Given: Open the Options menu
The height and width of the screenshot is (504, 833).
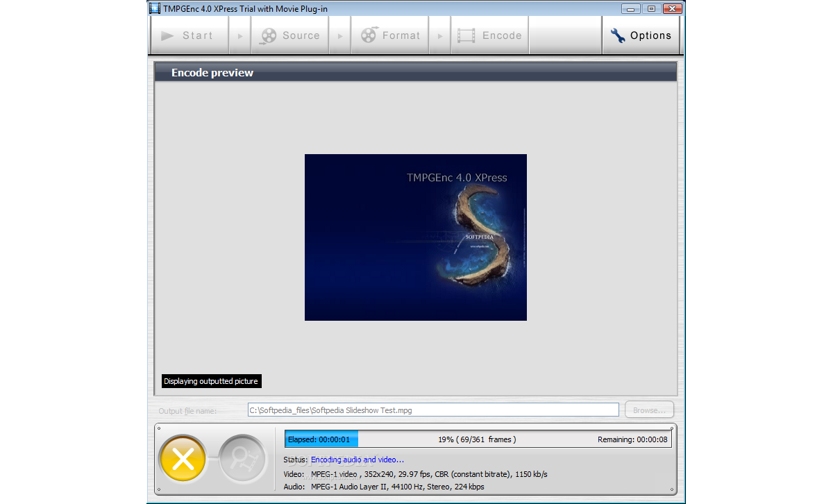Looking at the screenshot, I should point(641,35).
